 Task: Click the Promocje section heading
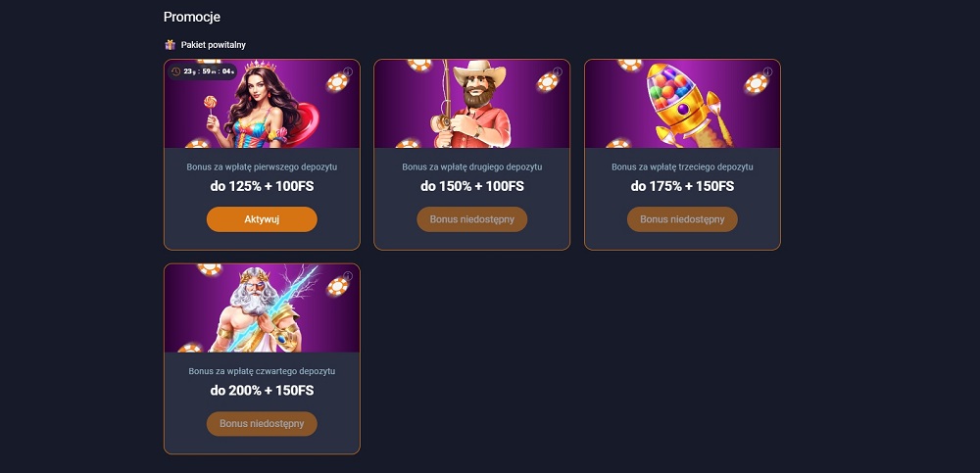click(x=192, y=17)
